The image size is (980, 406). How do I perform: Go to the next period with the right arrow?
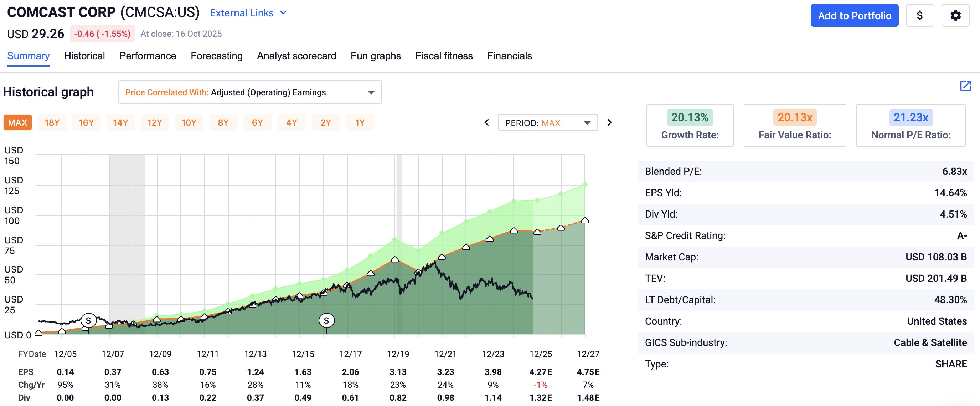click(x=609, y=123)
